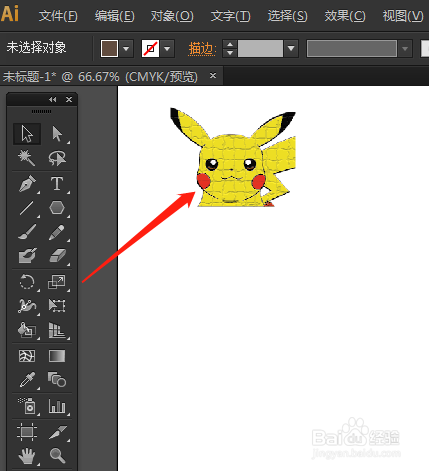Open the stroke weight dropdown
Viewport: 429px width, 471px height.
click(291, 49)
